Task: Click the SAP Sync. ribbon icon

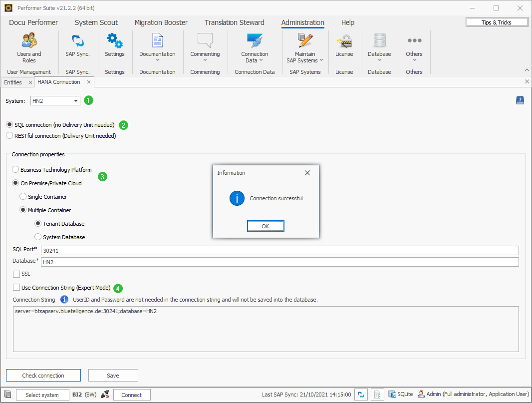Action: pos(77,47)
